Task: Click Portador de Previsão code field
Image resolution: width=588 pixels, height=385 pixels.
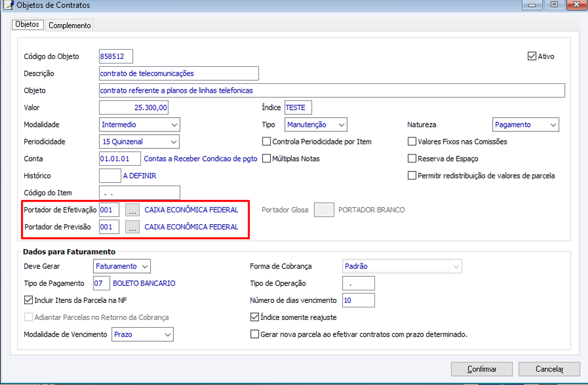Action: (x=109, y=227)
